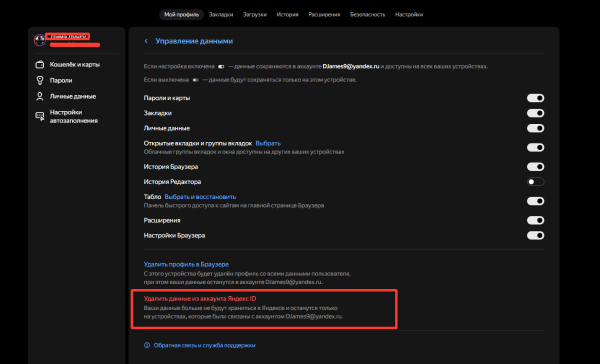Switch to the Безопасность tab
This screenshot has height=364, width=600.
coord(367,15)
